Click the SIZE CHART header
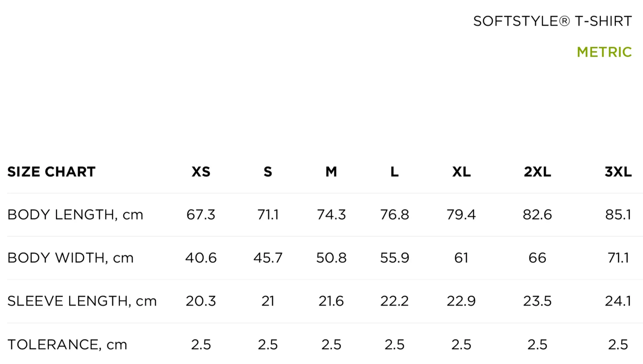Viewport: 643px width, 364px height. [51, 172]
